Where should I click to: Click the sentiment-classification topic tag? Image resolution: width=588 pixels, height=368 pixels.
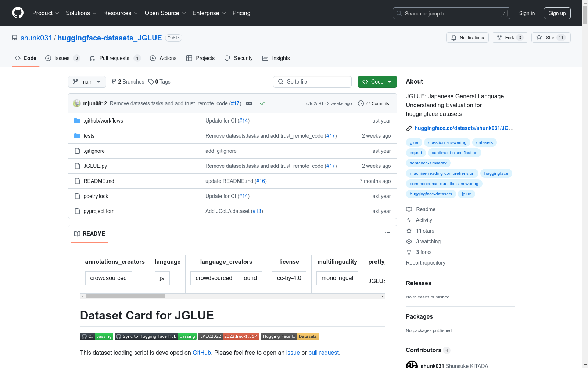click(x=455, y=153)
